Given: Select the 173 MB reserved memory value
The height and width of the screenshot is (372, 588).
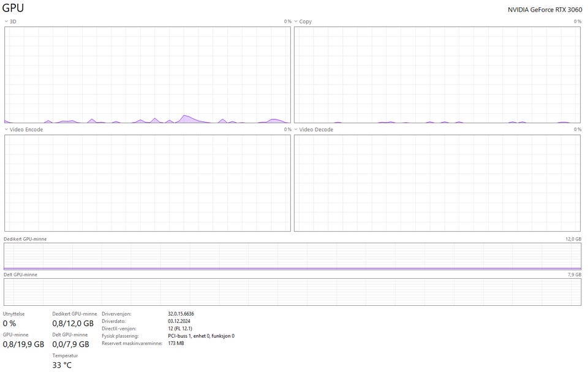Looking at the screenshot, I should [x=176, y=343].
